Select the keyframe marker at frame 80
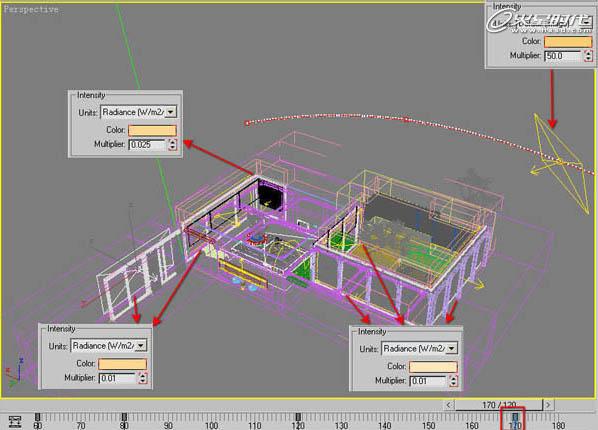Screen dimensions: 598x430 point(124,417)
